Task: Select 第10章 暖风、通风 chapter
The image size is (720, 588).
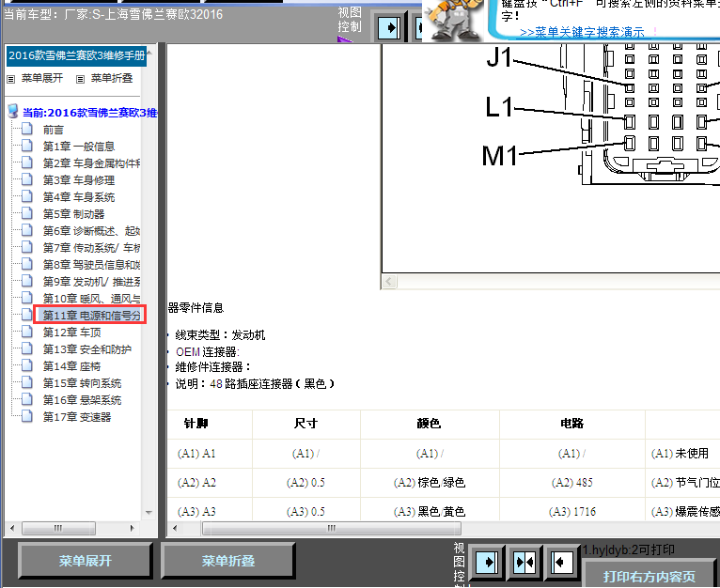Action: [91, 299]
